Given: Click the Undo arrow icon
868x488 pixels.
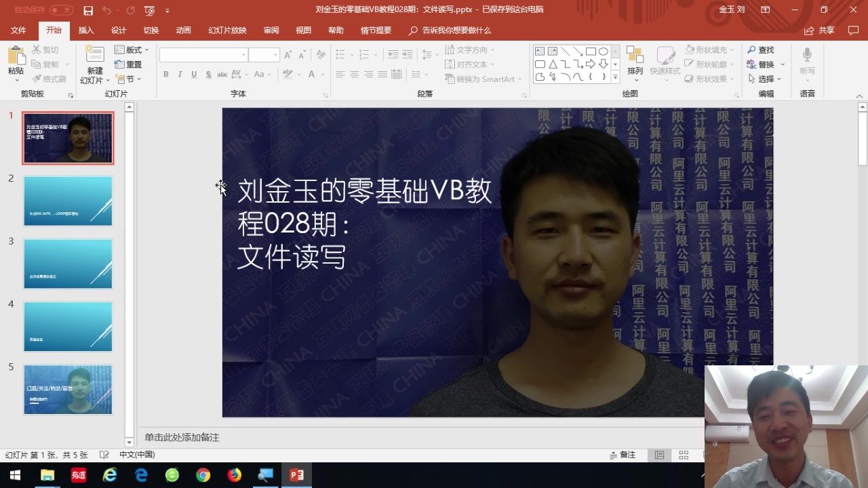Looking at the screenshot, I should pyautogui.click(x=106, y=10).
